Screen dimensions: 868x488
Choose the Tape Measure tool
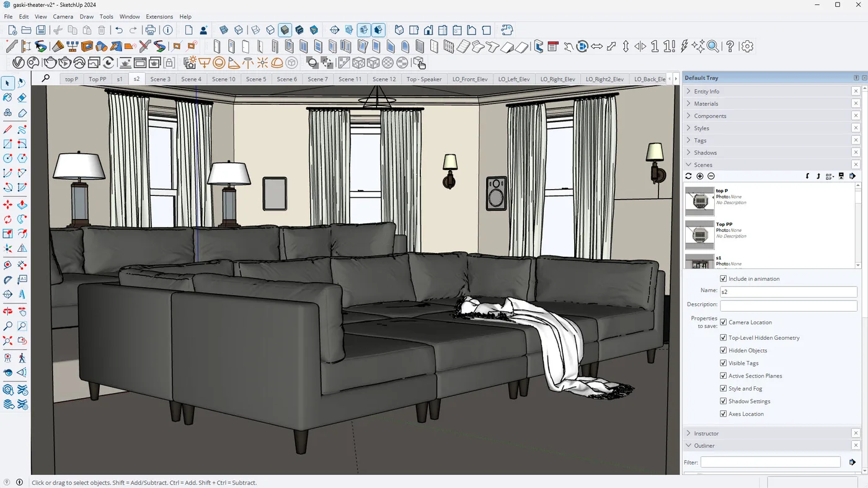[8, 265]
